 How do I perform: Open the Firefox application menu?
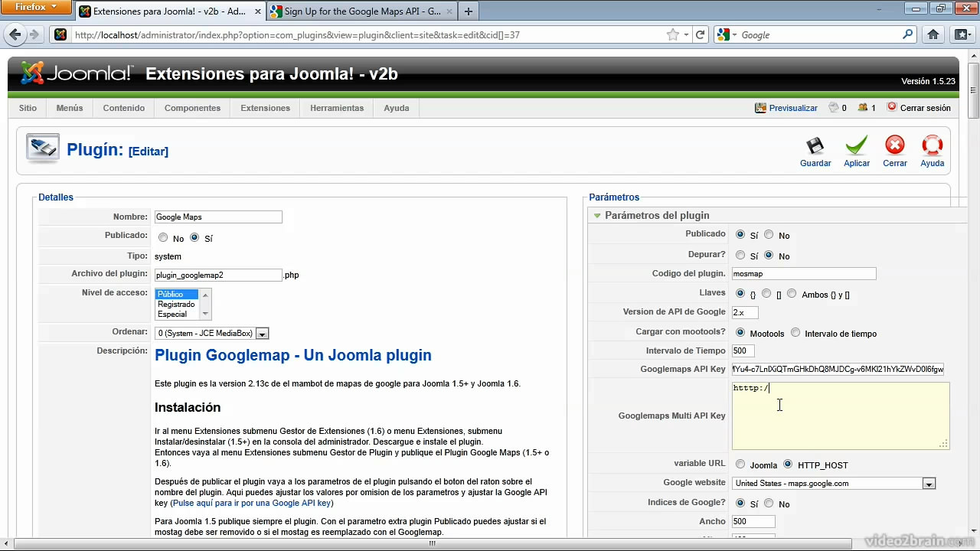click(36, 7)
